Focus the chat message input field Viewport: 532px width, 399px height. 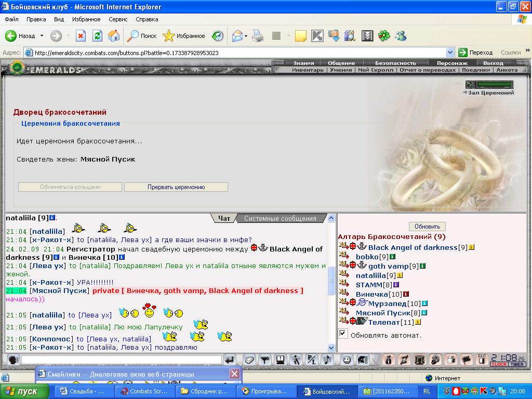click(x=122, y=360)
